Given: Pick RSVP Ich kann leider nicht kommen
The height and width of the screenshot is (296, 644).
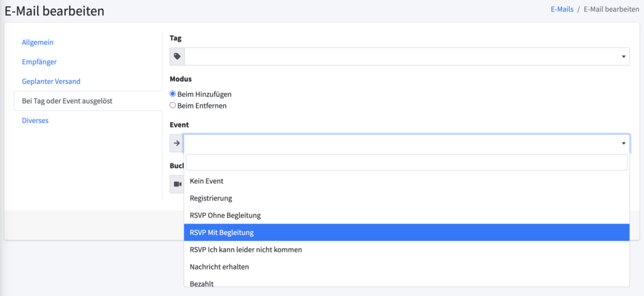Looking at the screenshot, I should pos(246,249).
